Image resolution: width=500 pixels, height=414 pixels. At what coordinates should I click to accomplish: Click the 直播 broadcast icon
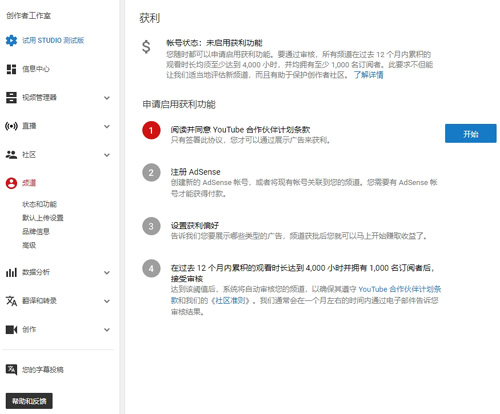pos(11,126)
